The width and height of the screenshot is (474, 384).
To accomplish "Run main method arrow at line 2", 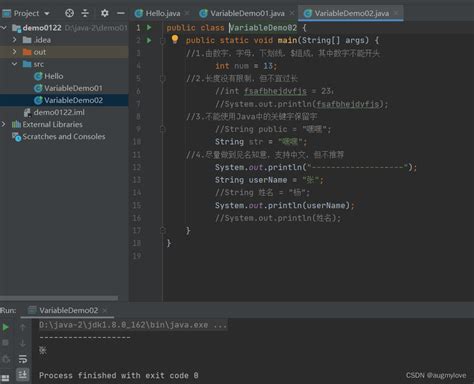I will coord(149,40).
